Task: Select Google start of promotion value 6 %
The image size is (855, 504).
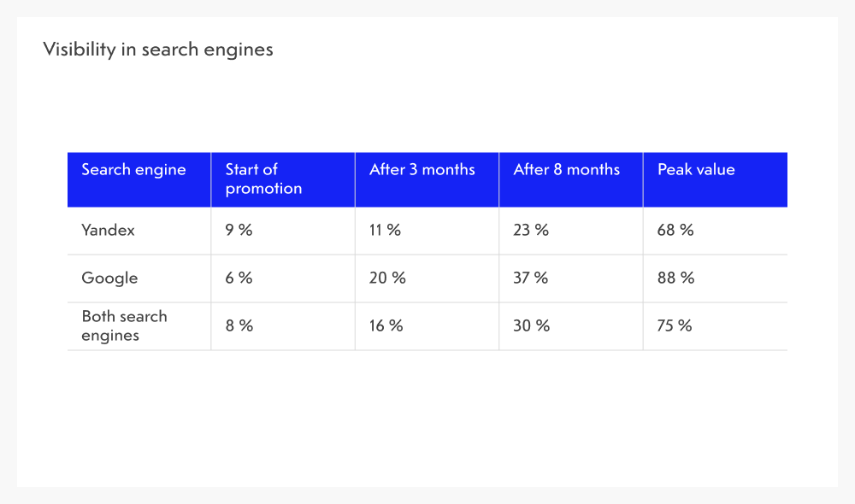Action: pyautogui.click(x=239, y=278)
